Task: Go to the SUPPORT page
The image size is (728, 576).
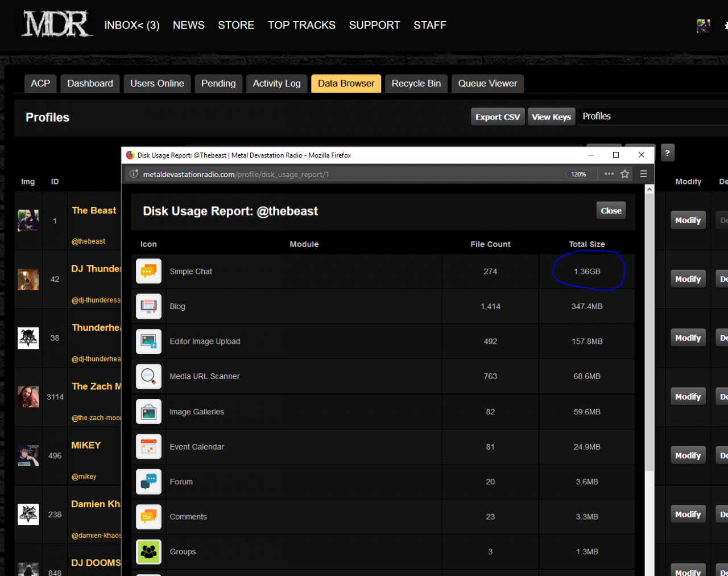Action: click(x=375, y=25)
